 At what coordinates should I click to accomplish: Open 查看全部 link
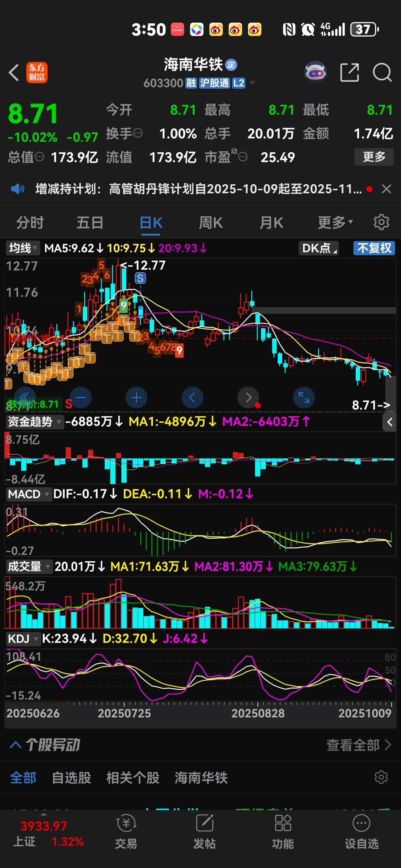(359, 745)
